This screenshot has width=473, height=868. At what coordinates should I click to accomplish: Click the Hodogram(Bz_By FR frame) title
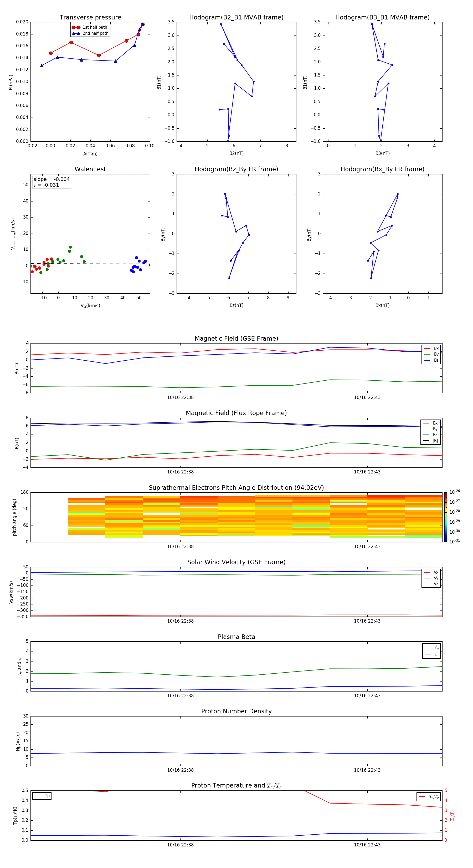click(x=236, y=169)
